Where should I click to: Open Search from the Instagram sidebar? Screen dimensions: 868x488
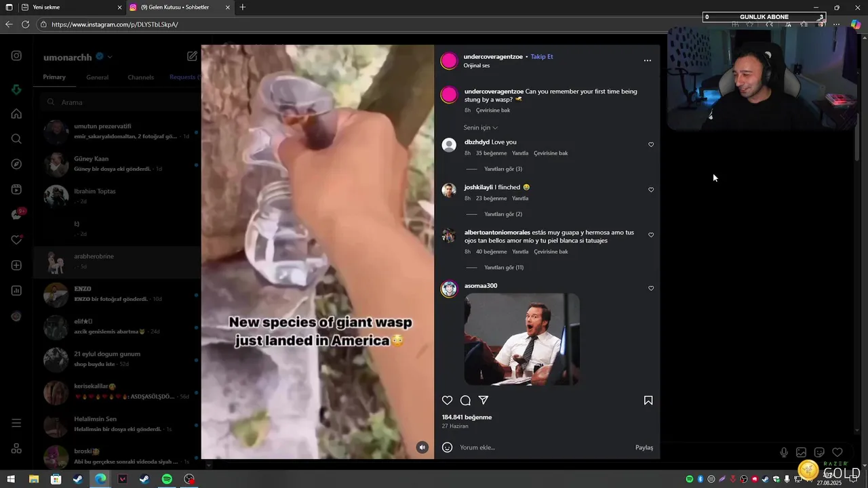click(16, 139)
